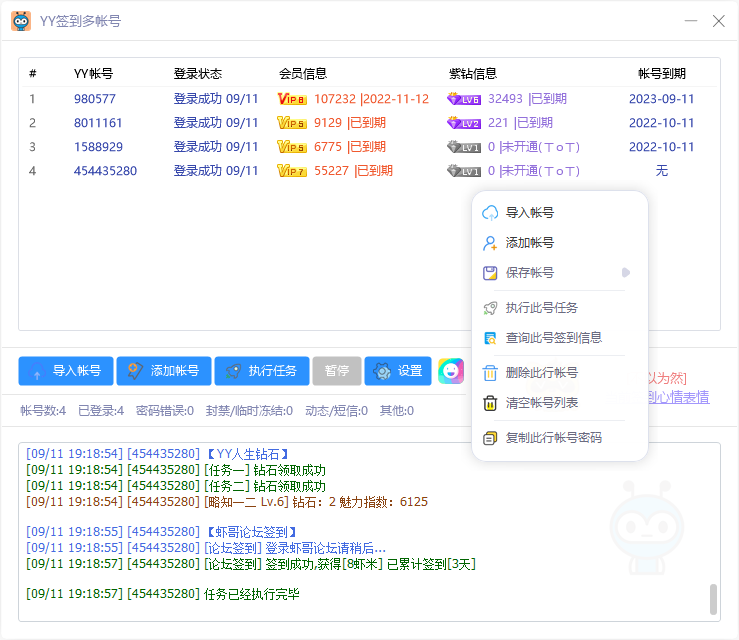
Task: Select account 980577 in the list
Action: tap(95, 99)
